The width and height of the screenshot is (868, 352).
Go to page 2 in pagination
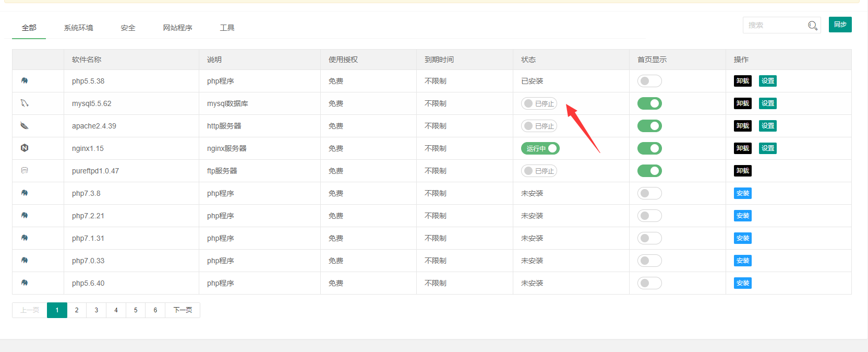tap(77, 310)
